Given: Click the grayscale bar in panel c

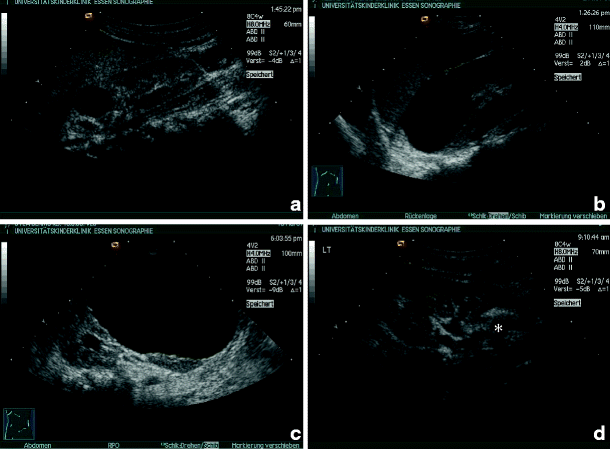Looking at the screenshot, I should (4, 272).
